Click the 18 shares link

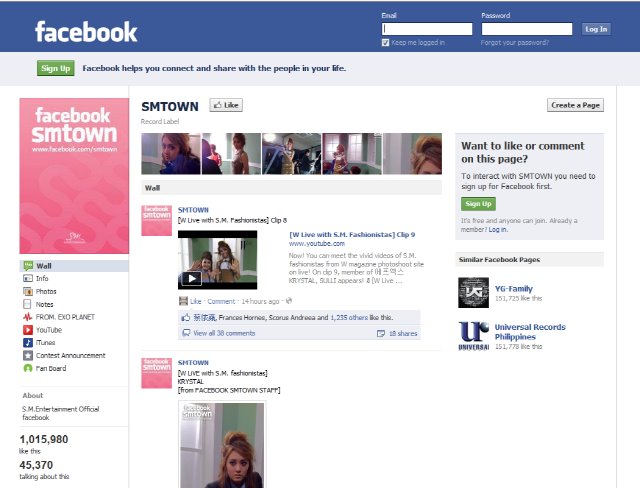click(403, 333)
